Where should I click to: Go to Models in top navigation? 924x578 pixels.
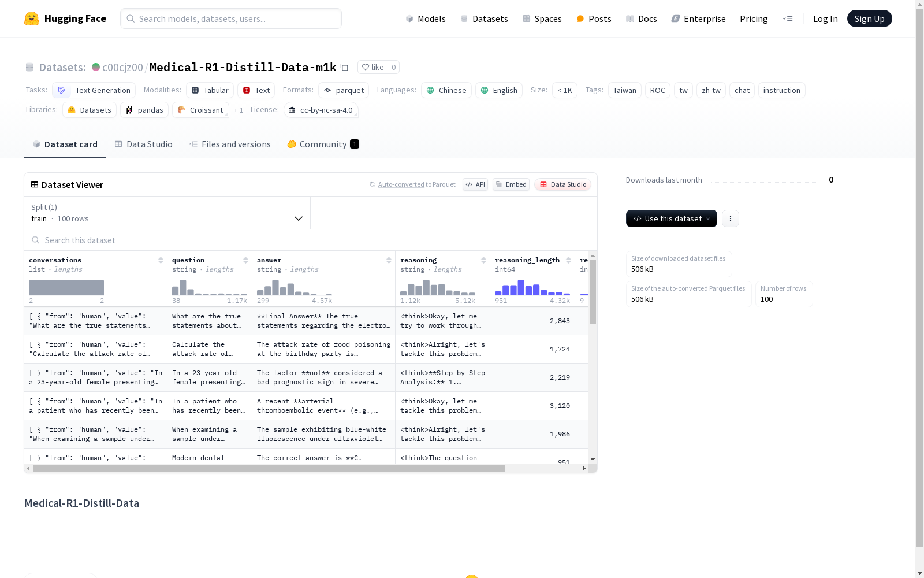[x=426, y=18]
